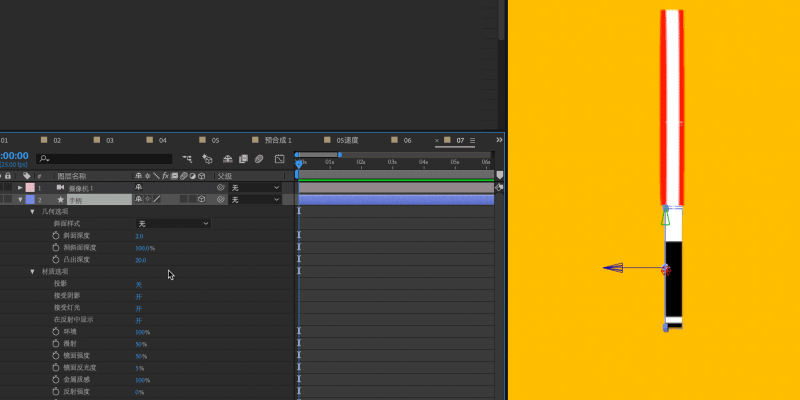This screenshot has height=400, width=800.
Task: Toggle stopwatch for 反射强度
Action: click(x=56, y=391)
